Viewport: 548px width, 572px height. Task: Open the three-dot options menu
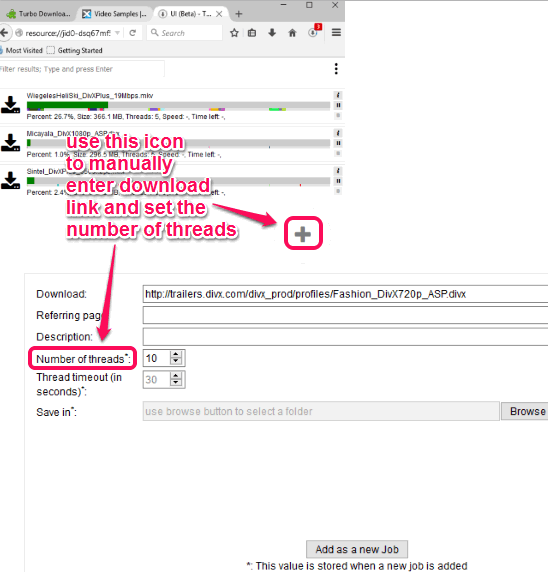point(336,69)
